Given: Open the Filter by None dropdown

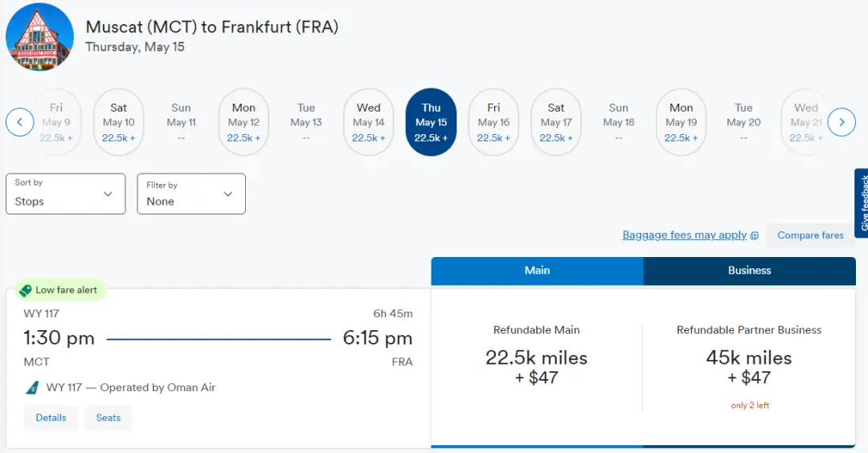Looking at the screenshot, I should [x=190, y=194].
